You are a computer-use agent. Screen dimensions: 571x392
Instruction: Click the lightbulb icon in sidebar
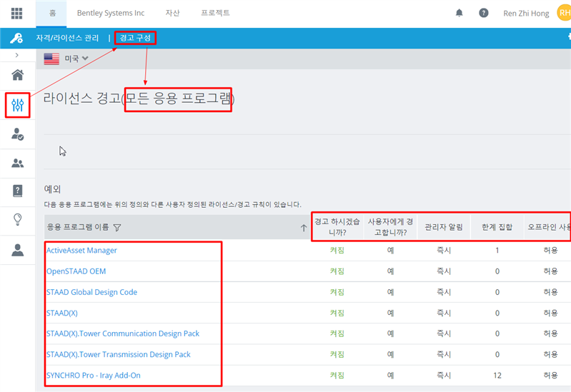click(x=17, y=219)
